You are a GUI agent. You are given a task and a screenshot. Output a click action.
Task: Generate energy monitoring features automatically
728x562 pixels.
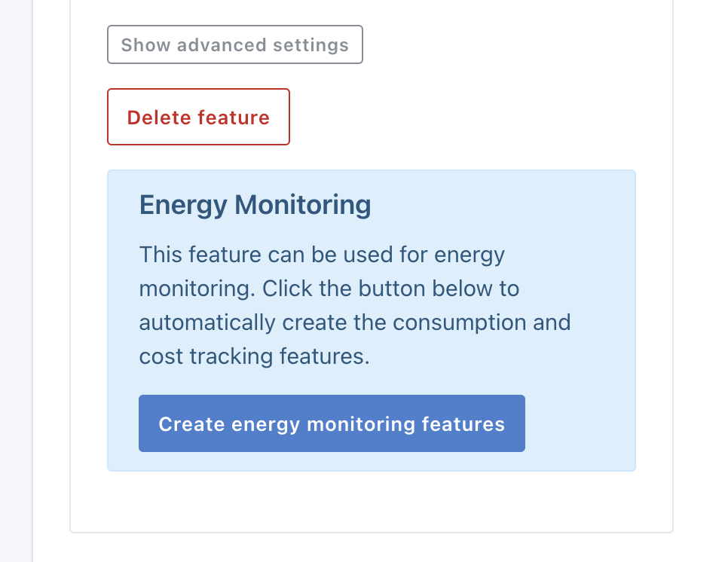[332, 423]
